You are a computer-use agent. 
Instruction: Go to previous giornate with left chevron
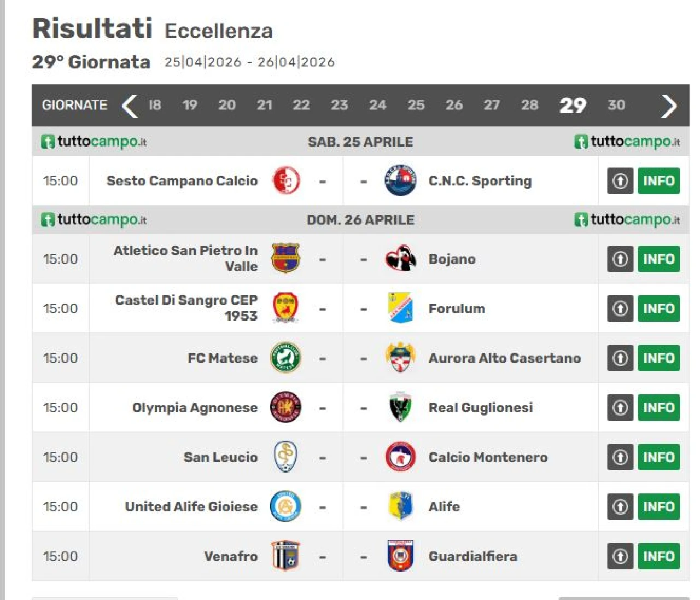(x=130, y=106)
